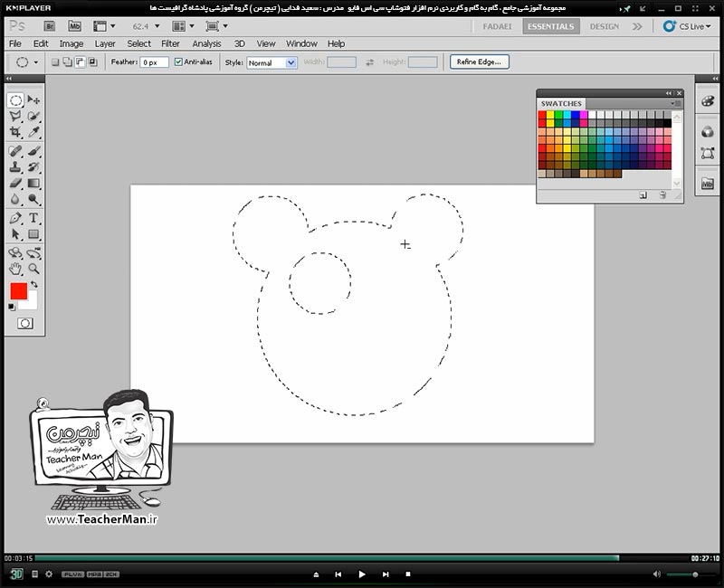This screenshot has width=724, height=588.
Task: Click the KMPlayer stop button
Action: pos(408,574)
